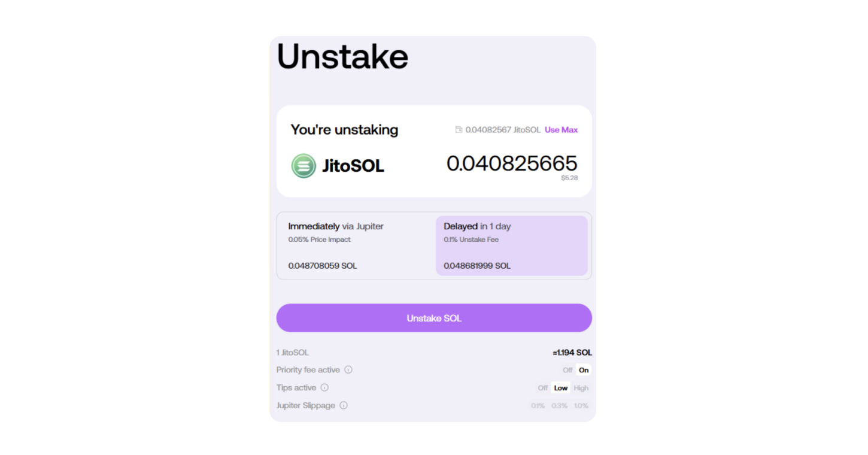868x455 pixels.
Task: Select 0.1% Jupiter slippage
Action: tap(538, 406)
